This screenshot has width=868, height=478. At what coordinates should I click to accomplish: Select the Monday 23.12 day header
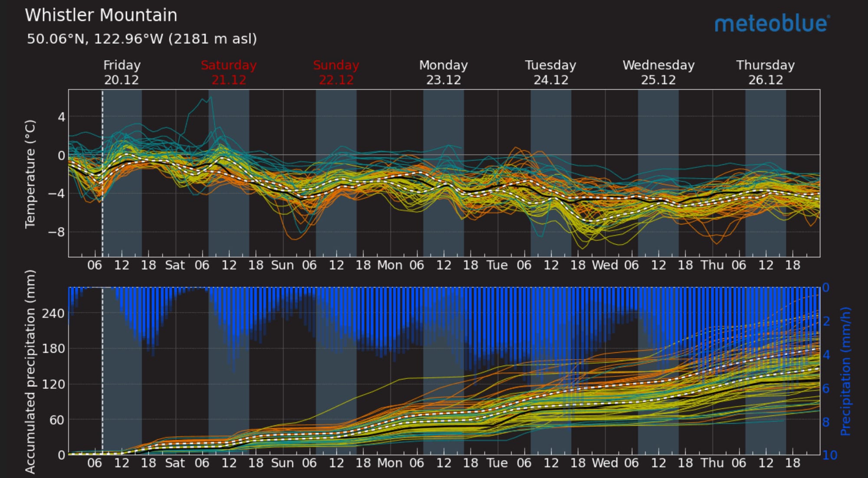click(443, 72)
